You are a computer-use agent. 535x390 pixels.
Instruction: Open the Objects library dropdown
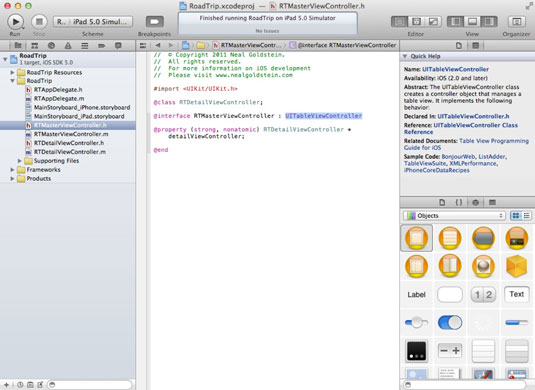coord(454,216)
